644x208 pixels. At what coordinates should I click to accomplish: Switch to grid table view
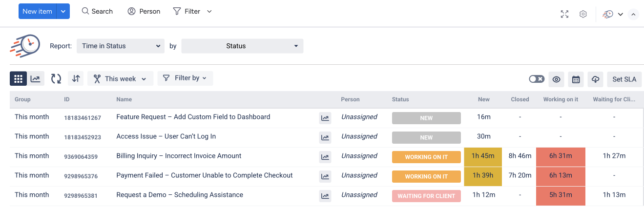19,78
